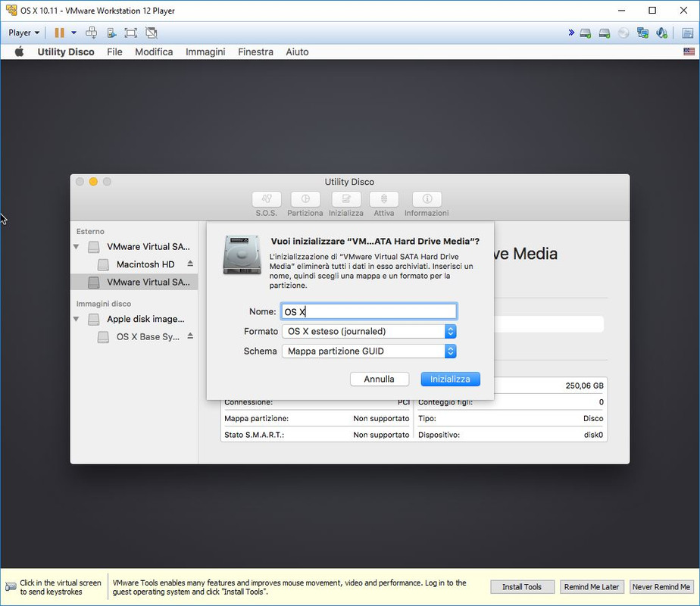Image resolution: width=700 pixels, height=606 pixels.
Task: Click the Never Remind Me button
Action: (x=661, y=587)
